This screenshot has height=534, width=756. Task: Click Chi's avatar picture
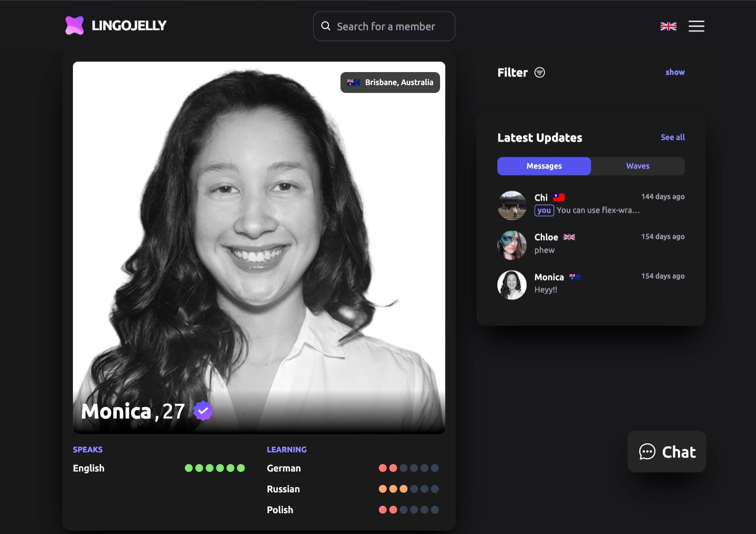[x=512, y=204]
